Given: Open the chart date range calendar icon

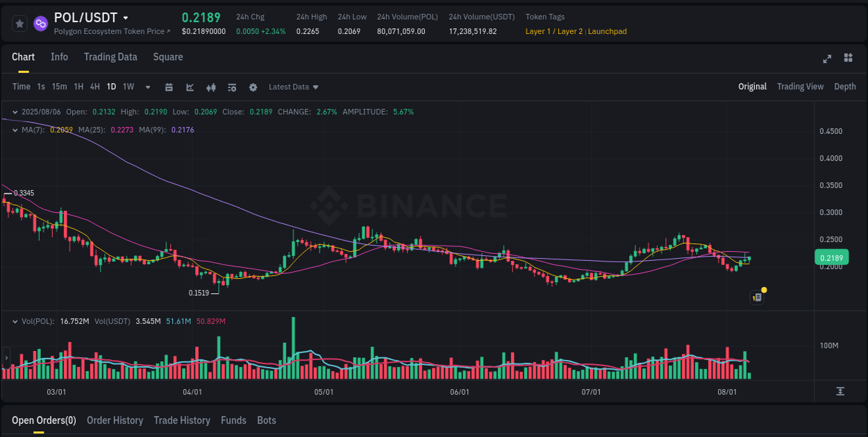Looking at the screenshot, I should [x=169, y=87].
